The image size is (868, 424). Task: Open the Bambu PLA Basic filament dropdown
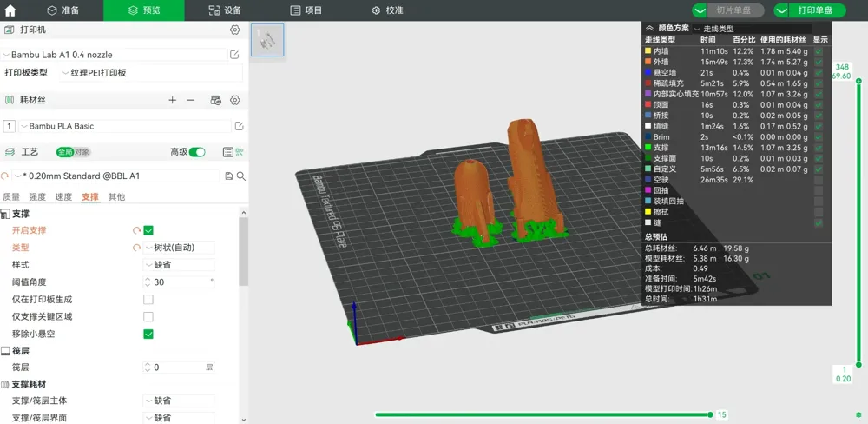tap(125, 126)
